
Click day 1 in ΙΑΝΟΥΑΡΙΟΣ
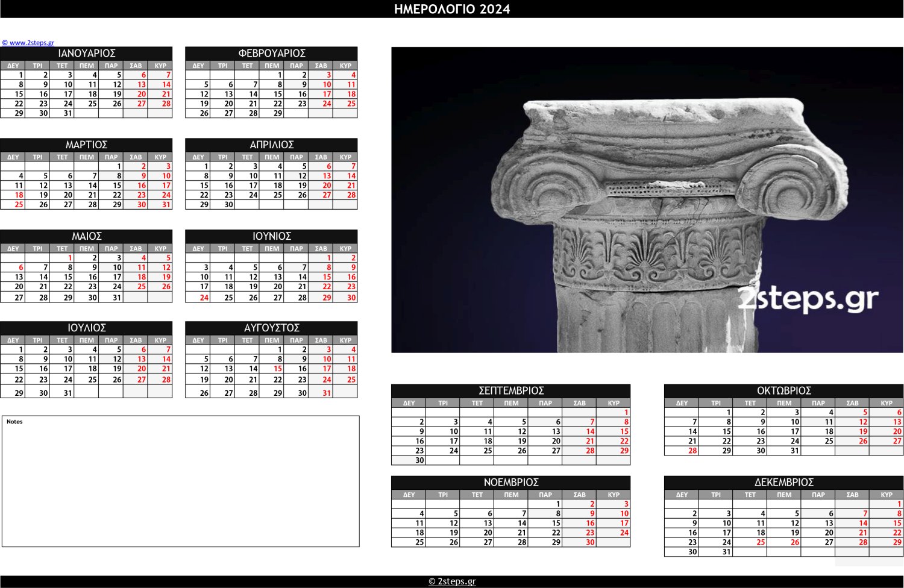coord(13,75)
